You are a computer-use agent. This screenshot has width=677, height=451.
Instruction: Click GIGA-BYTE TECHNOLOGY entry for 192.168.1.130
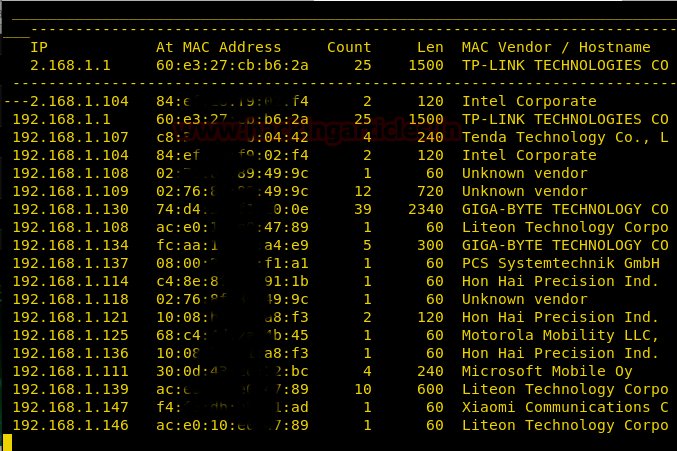click(565, 209)
